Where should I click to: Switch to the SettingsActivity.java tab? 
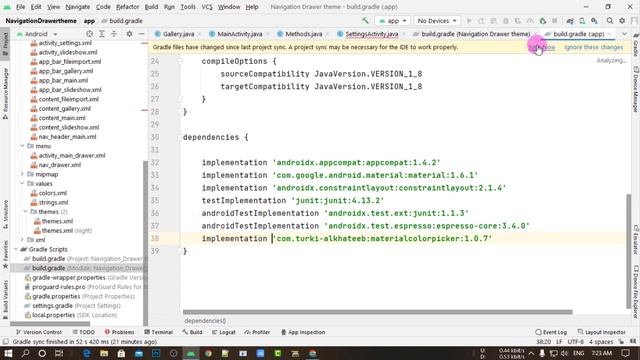click(371, 34)
